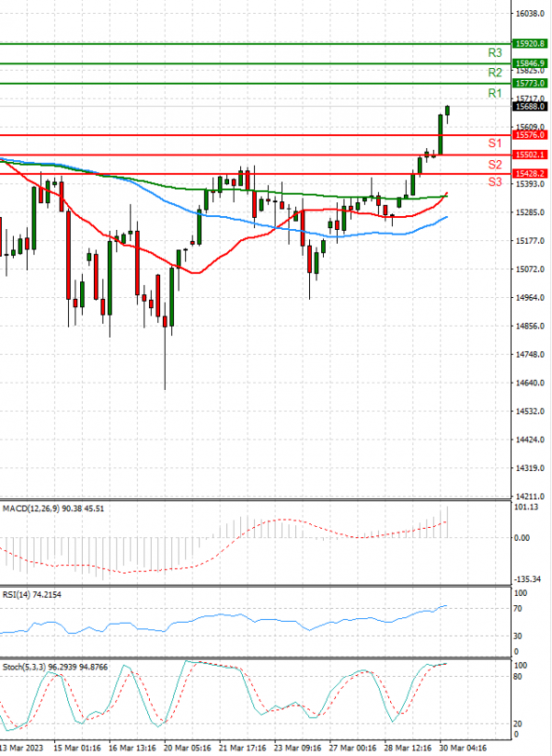Screen dimensions: 552x756
Task: Select the R2 resistance text
Action: (495, 73)
